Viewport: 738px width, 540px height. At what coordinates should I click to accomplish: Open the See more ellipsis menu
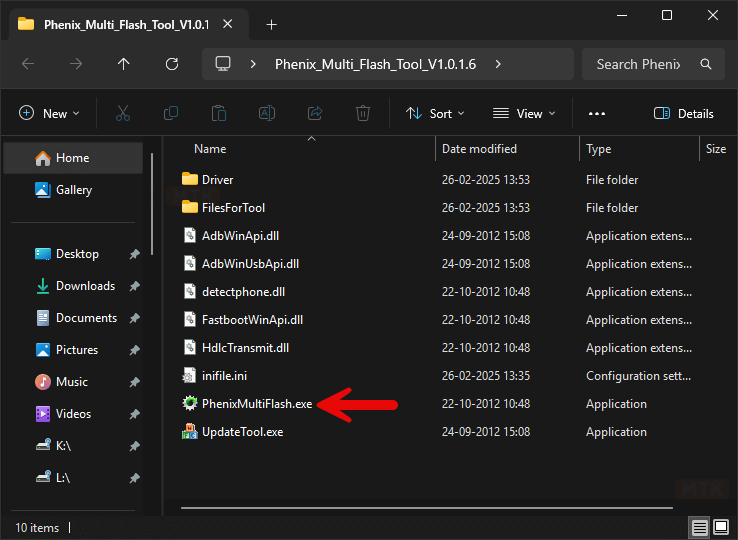point(597,114)
